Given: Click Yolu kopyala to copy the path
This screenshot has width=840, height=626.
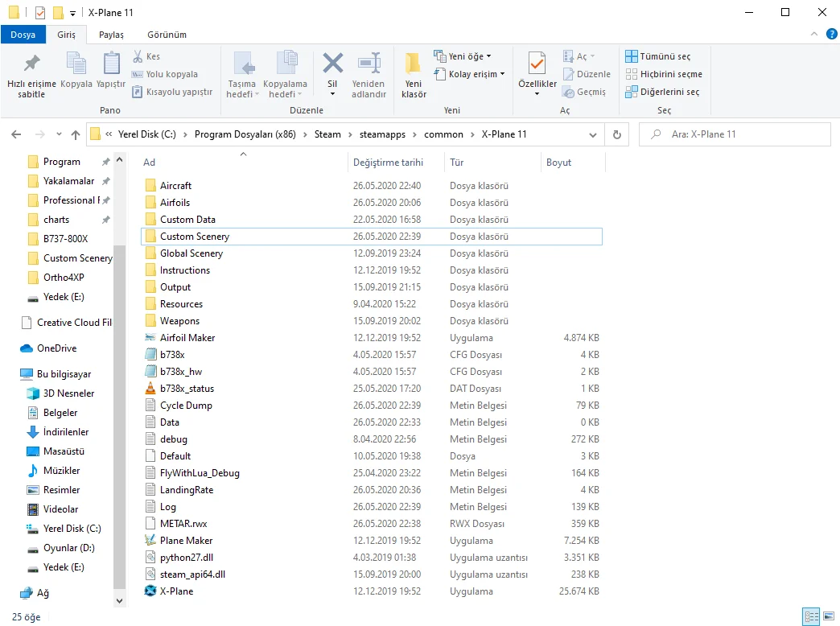Looking at the screenshot, I should pos(165,74).
